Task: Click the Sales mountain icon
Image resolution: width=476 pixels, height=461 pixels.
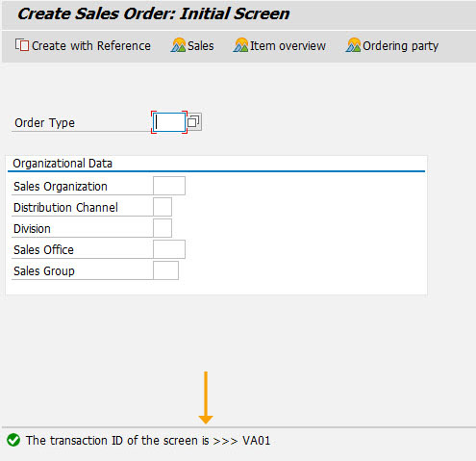Action: [178, 45]
